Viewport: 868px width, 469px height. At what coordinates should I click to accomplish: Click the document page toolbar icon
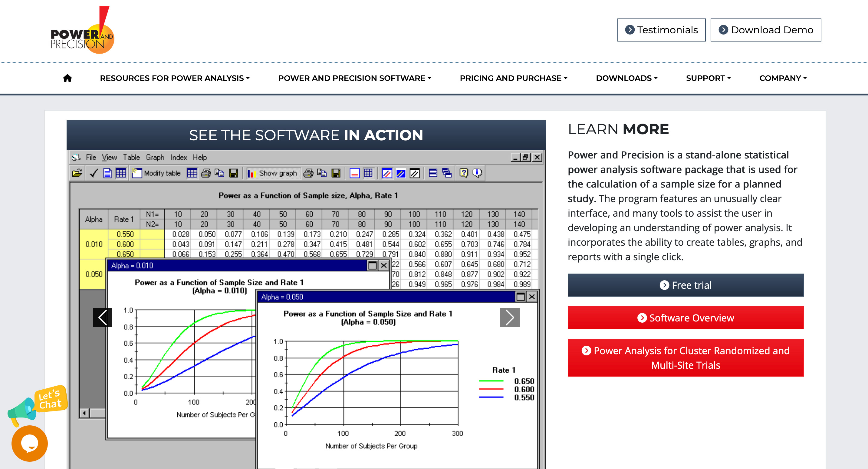107,173
